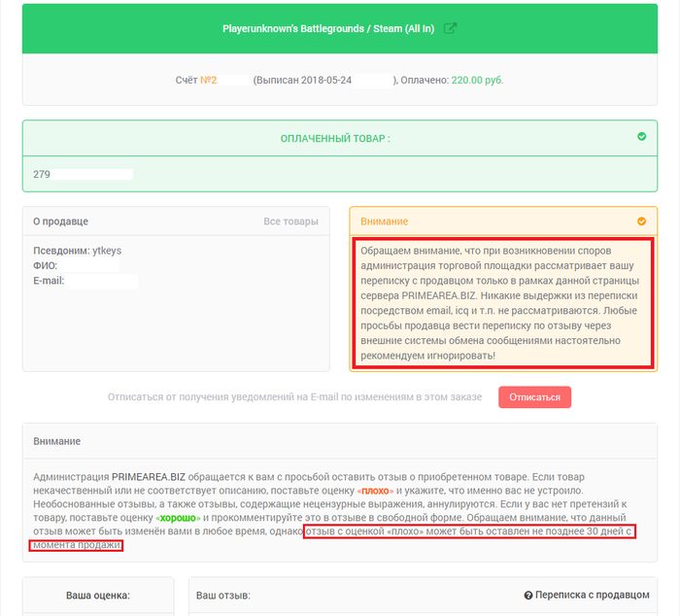The height and width of the screenshot is (616, 680).
Task: Click the invoice number №2
Action: click(208, 80)
